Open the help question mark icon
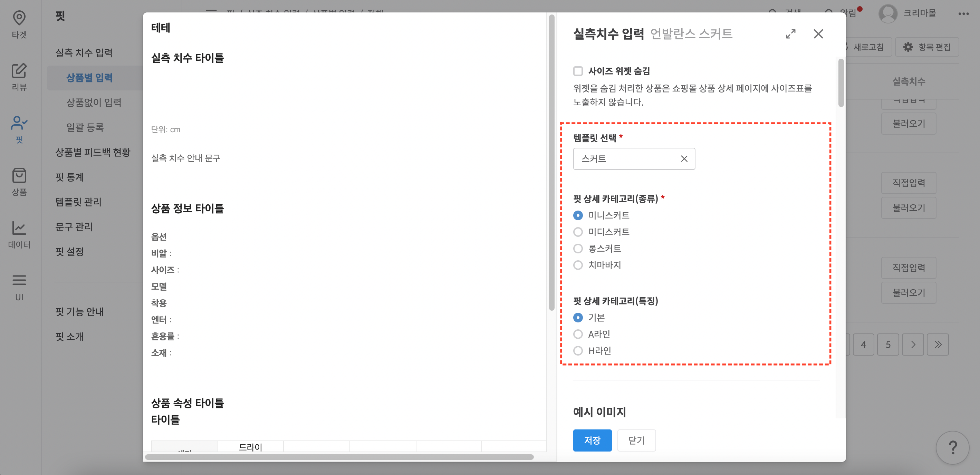 [x=953, y=448]
